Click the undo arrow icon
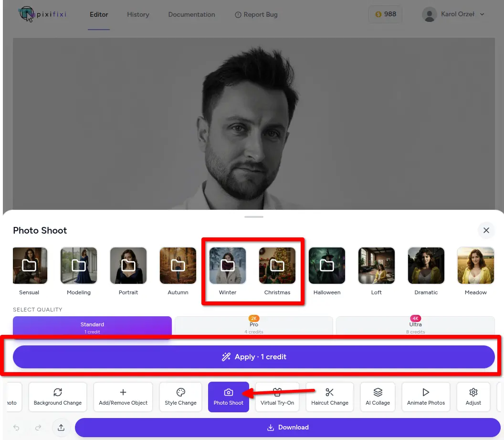Screen dimensions: 504x440 tap(16, 428)
